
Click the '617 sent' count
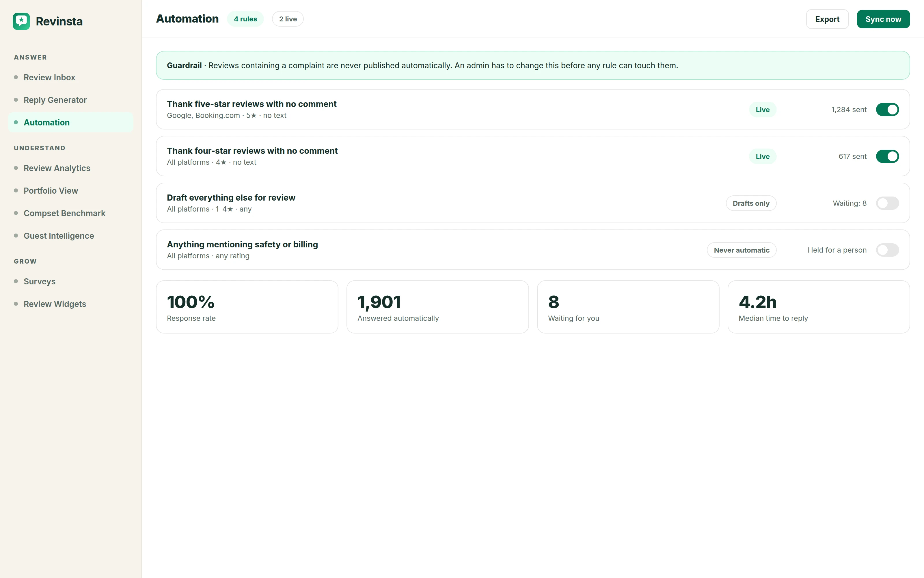pos(852,156)
